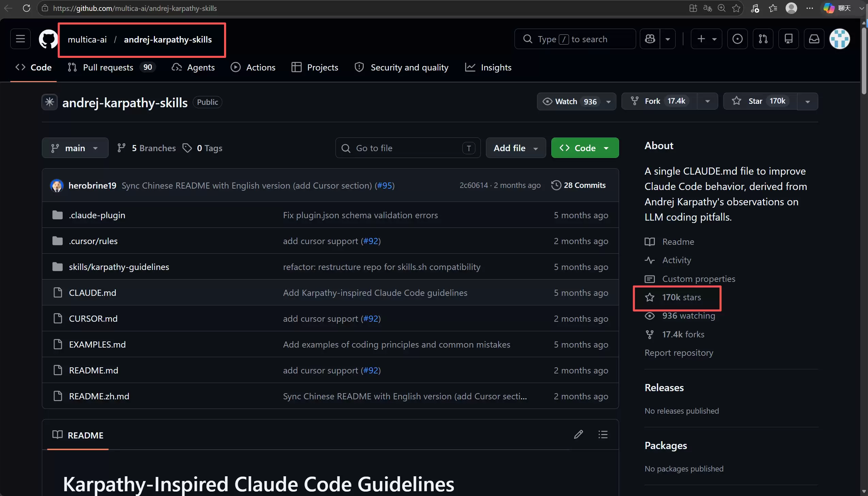Screen dimensions: 868x496
Task: Bookmark page with browser star icon
Action: [736, 8]
